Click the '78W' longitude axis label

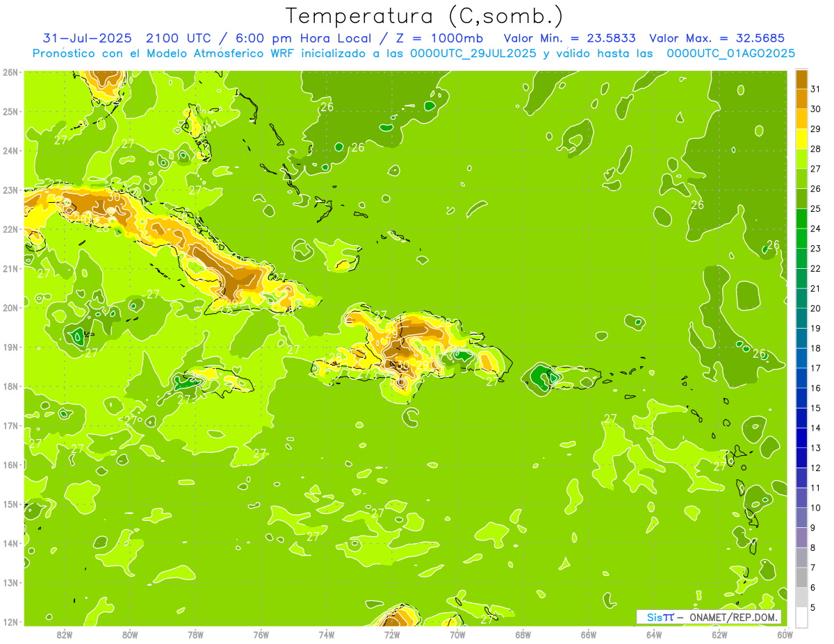(x=195, y=635)
